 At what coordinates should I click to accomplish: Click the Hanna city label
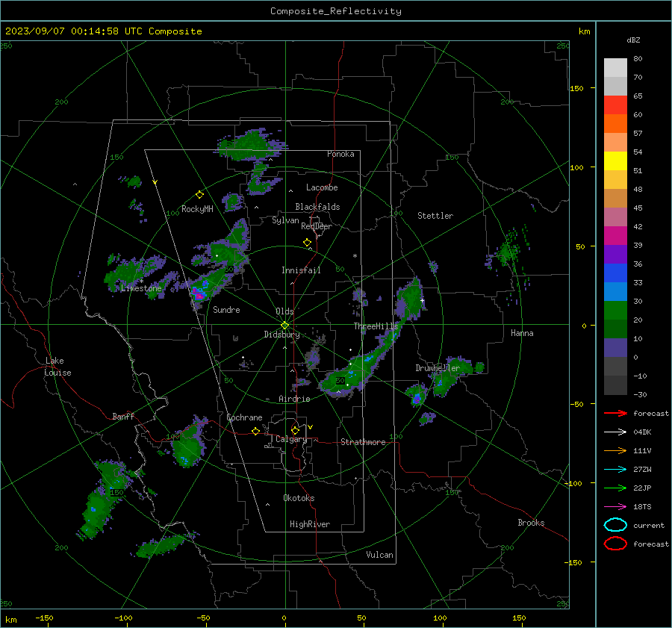522,333
